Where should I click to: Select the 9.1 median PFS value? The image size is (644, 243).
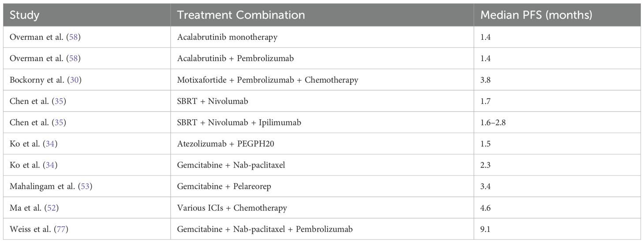[486, 229]
